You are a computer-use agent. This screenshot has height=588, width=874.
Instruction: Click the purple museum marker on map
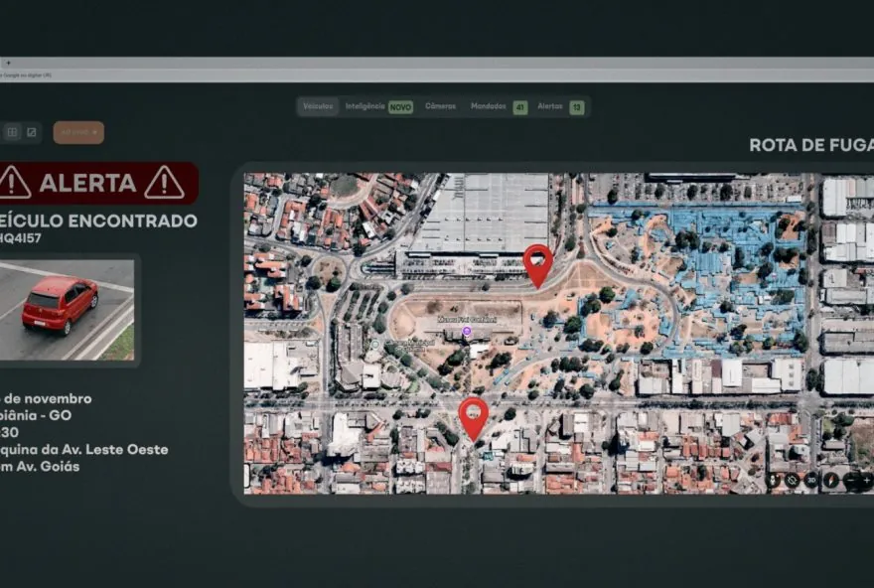(x=467, y=331)
